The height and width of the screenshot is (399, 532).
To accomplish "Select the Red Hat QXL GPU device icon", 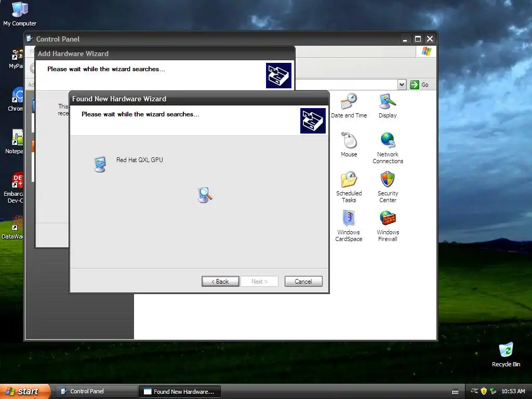I will 100,164.
